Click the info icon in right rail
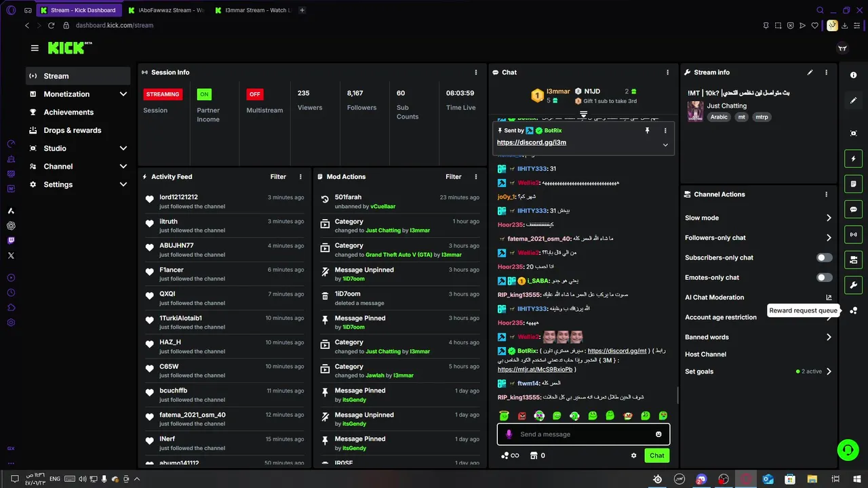Viewport: 868px width, 488px height. 854,75
